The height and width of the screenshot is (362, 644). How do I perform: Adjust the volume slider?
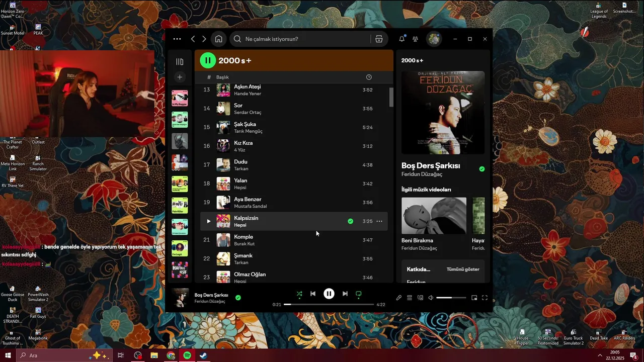[x=451, y=298]
